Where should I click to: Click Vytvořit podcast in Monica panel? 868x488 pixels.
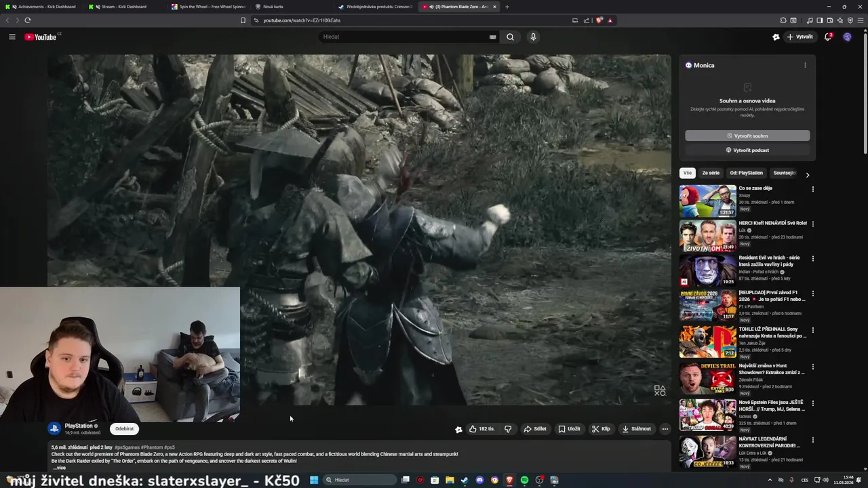click(747, 150)
